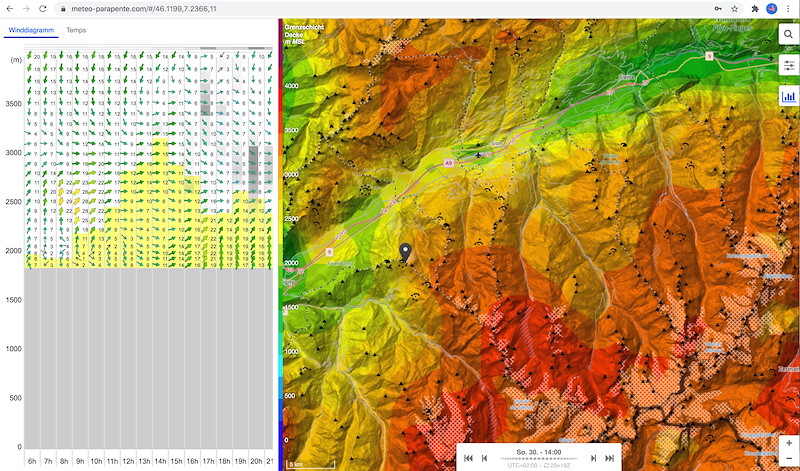The image size is (800, 471).
Task: Bookmark this page with the star icon
Action: 733,8
